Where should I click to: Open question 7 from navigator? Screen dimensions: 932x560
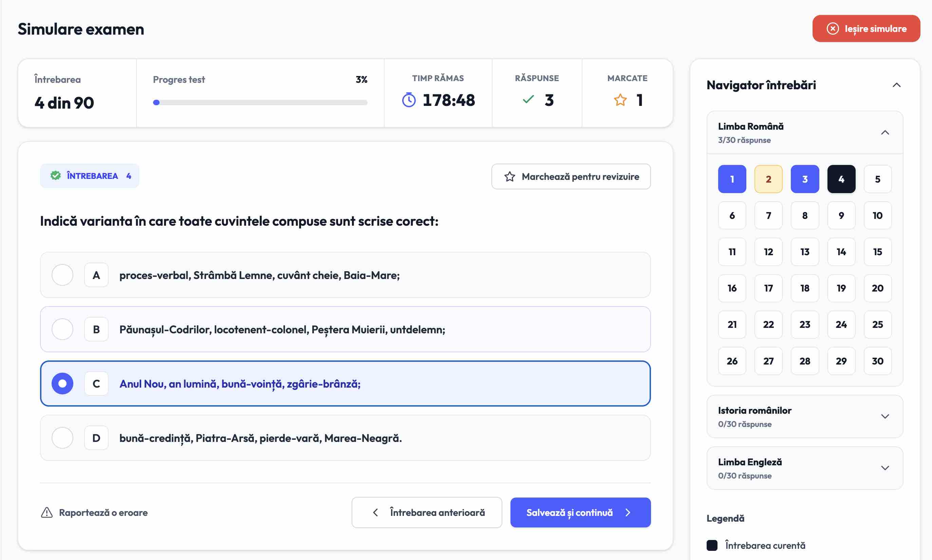[768, 216]
